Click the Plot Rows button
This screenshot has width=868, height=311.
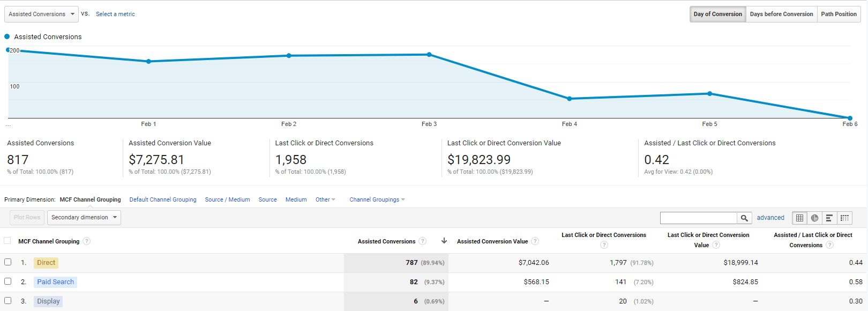[27, 218]
